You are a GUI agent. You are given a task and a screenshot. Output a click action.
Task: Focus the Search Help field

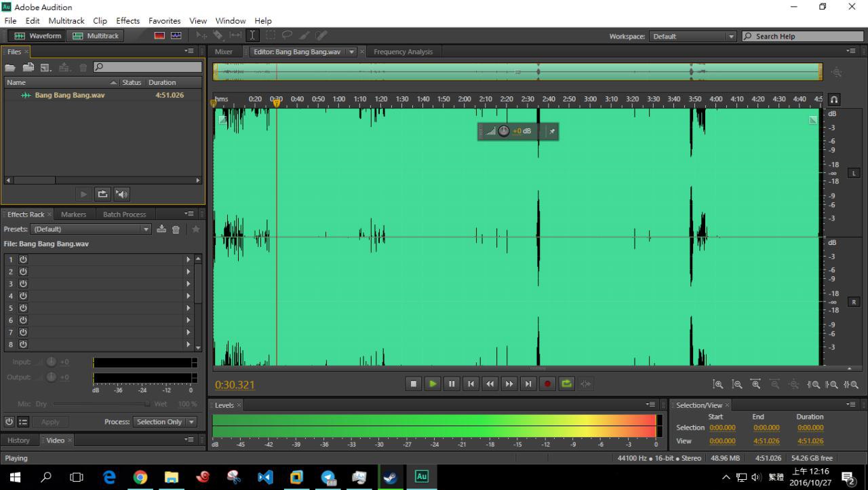point(803,37)
